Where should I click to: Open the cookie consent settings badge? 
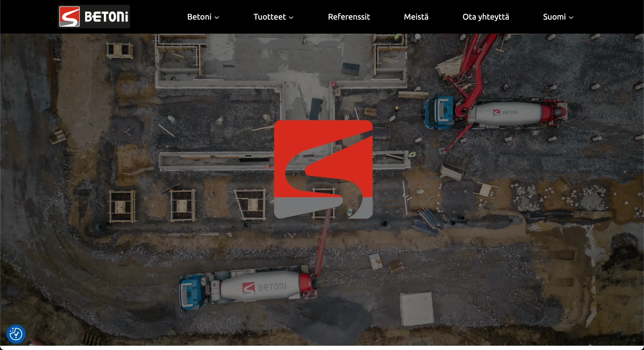16,334
